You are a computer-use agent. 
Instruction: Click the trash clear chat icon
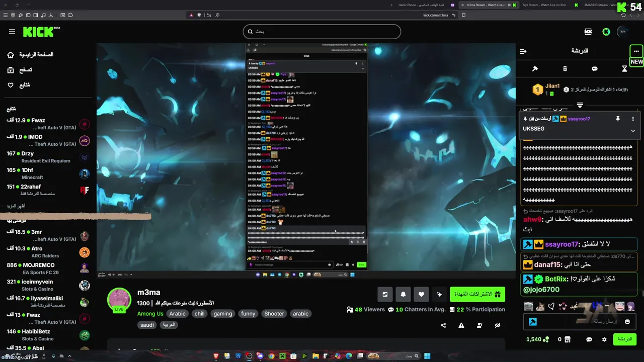pos(565,69)
